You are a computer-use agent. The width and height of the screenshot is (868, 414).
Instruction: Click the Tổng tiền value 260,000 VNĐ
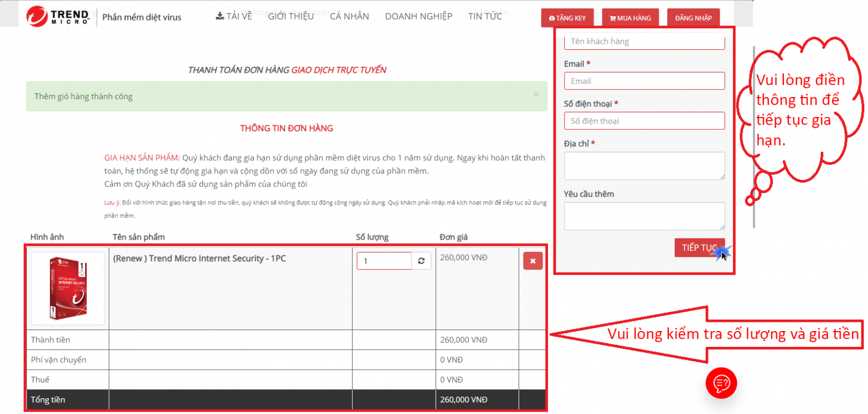tap(464, 399)
